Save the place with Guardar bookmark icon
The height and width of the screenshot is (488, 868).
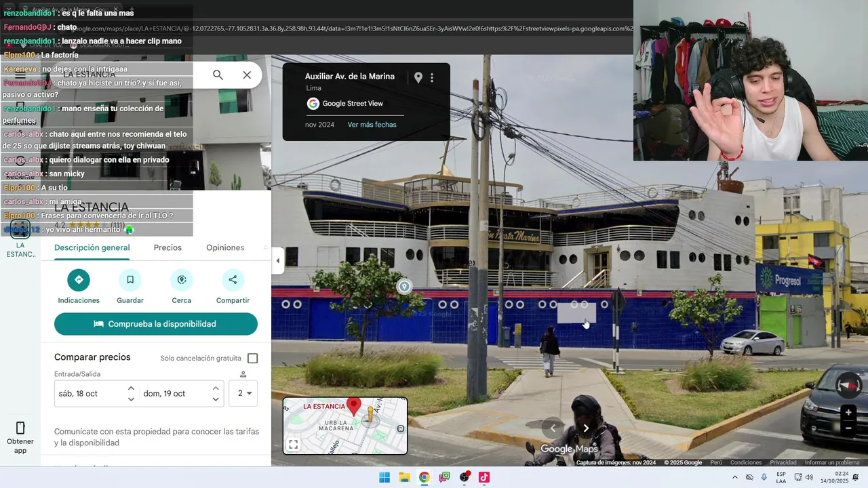pyautogui.click(x=130, y=280)
